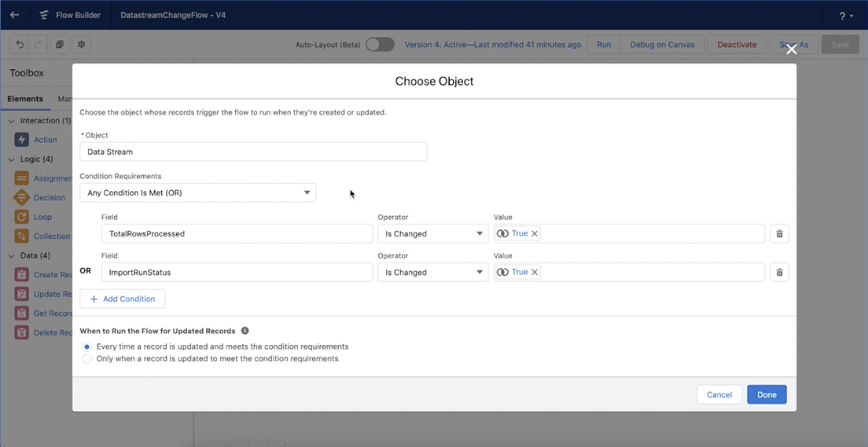Switch to the Manager tab
Viewport: 868px width, 447px height.
point(64,99)
